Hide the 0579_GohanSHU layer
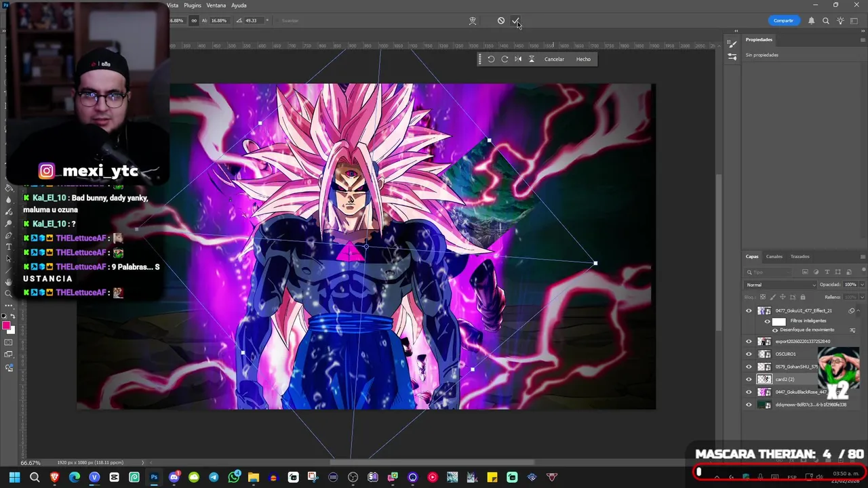 749,367
